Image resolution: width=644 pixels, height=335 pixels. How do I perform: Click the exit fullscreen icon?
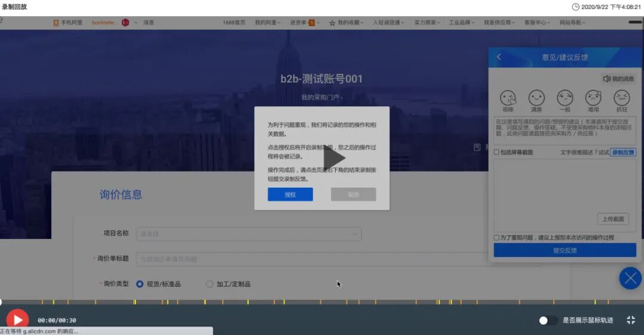(x=631, y=320)
